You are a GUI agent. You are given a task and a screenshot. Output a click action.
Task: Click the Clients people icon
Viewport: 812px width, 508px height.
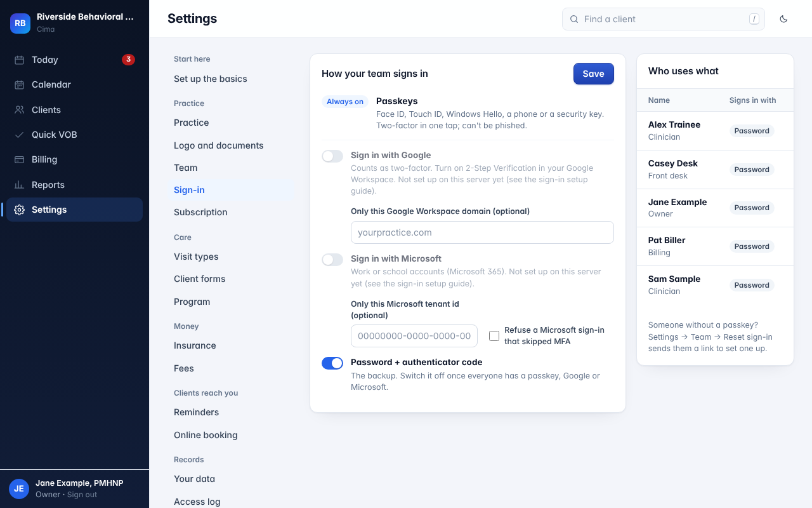click(x=19, y=110)
